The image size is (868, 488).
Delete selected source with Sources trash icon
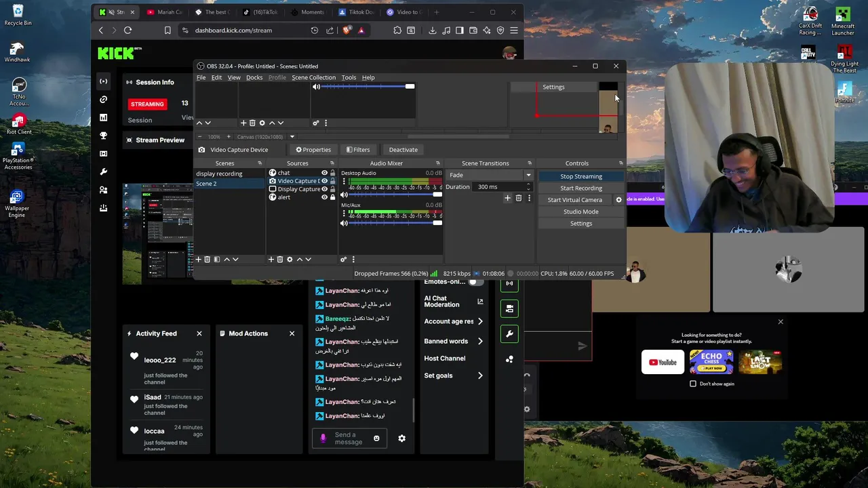[280, 259]
